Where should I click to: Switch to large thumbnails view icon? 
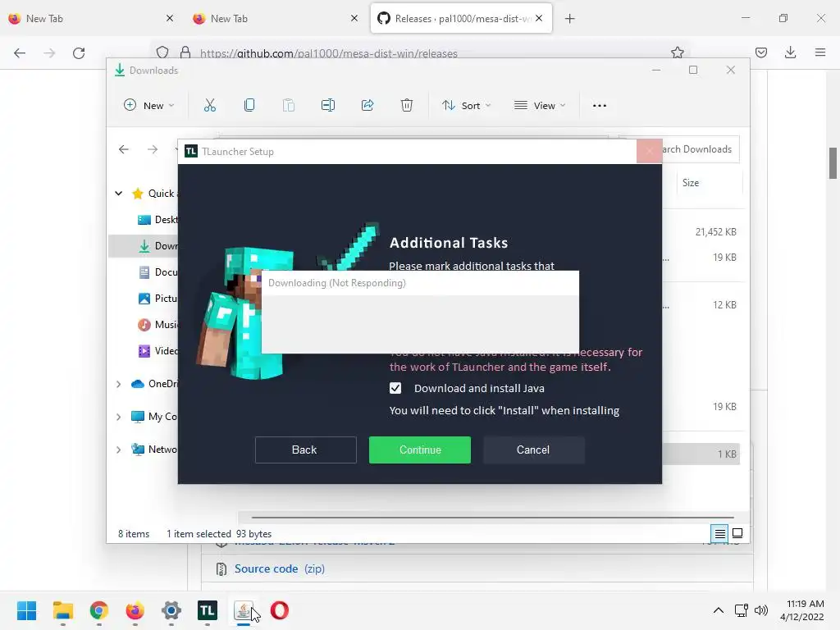point(737,533)
